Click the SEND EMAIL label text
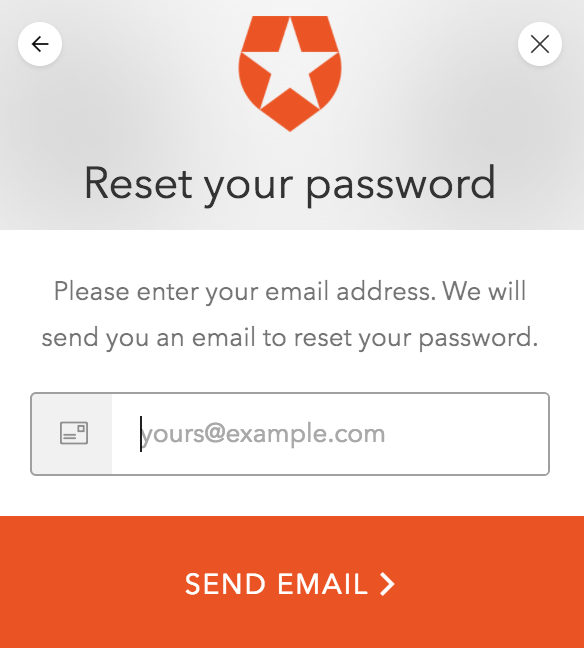This screenshot has width=584, height=648. click(276, 584)
